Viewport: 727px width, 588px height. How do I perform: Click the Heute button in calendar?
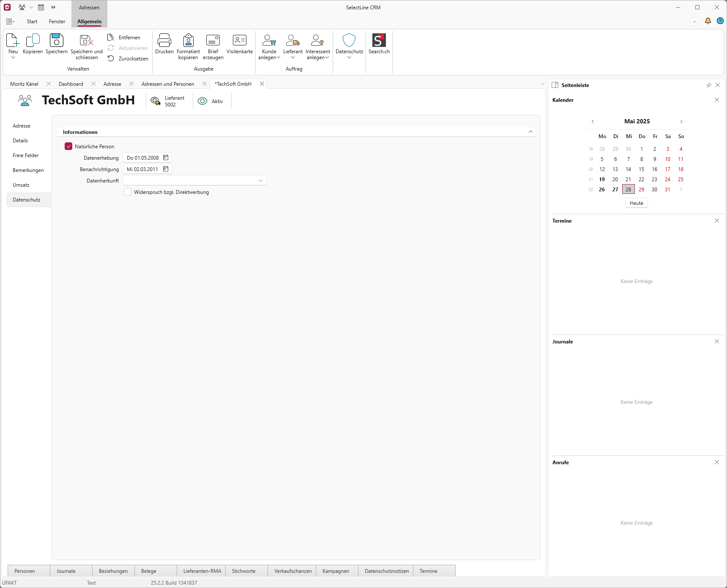636,203
